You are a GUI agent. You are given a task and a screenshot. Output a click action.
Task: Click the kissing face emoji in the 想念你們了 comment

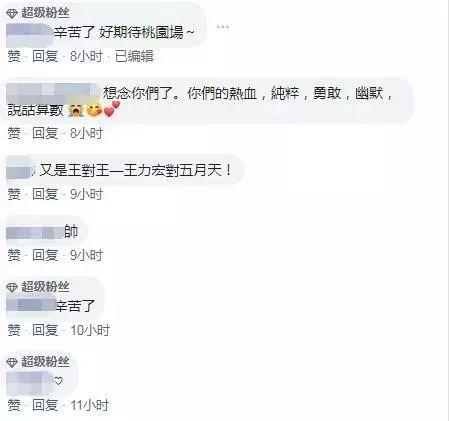(x=94, y=110)
